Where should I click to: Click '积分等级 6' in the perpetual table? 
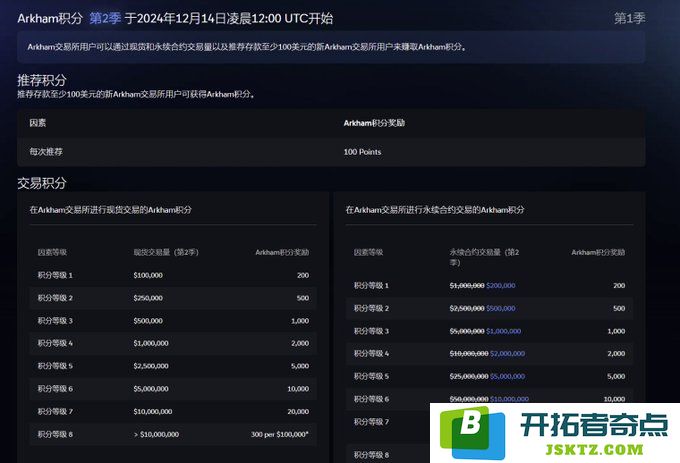click(x=371, y=399)
